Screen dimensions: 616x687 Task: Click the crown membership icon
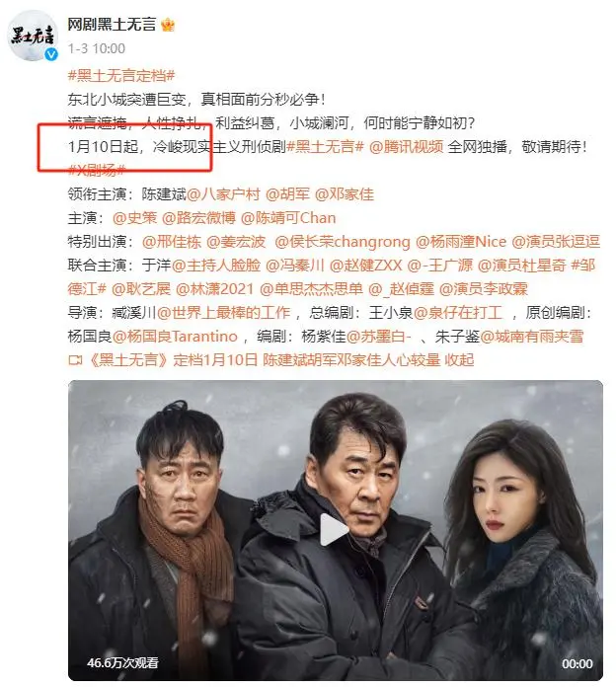tap(168, 25)
